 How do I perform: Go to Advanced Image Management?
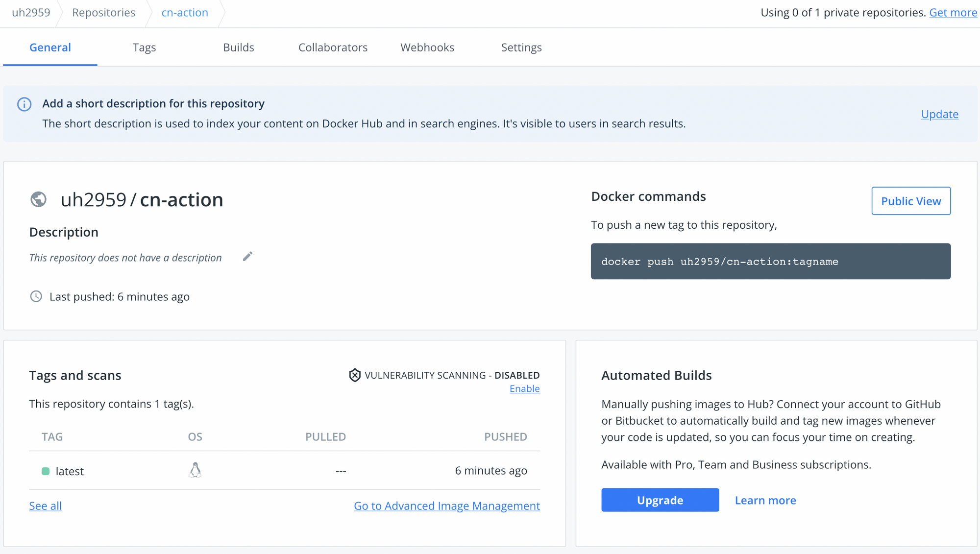click(446, 506)
